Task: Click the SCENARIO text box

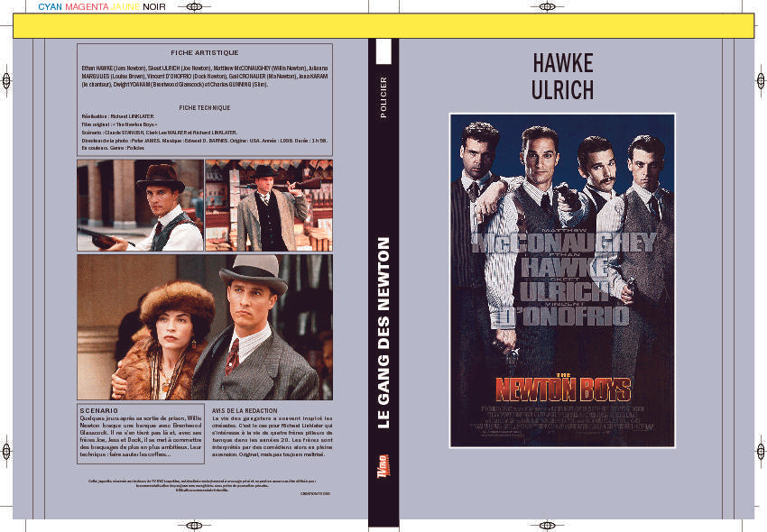Action: point(141,434)
